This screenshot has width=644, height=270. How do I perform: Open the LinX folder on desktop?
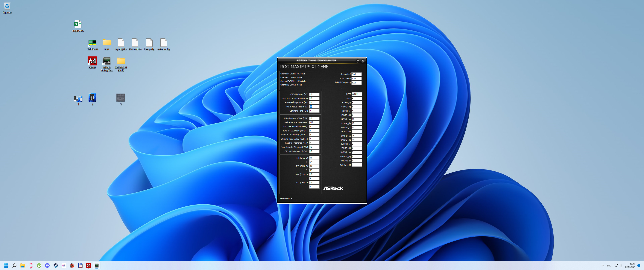point(121,61)
